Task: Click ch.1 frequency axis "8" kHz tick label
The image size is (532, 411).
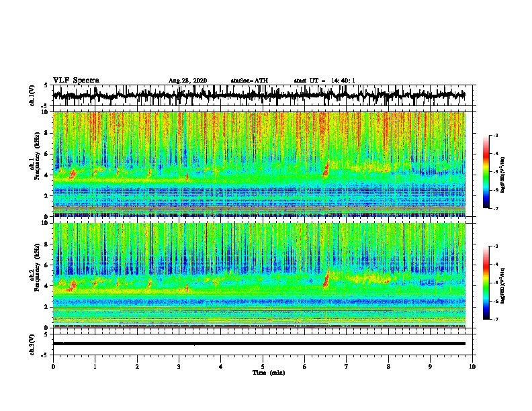Action: click(47, 133)
